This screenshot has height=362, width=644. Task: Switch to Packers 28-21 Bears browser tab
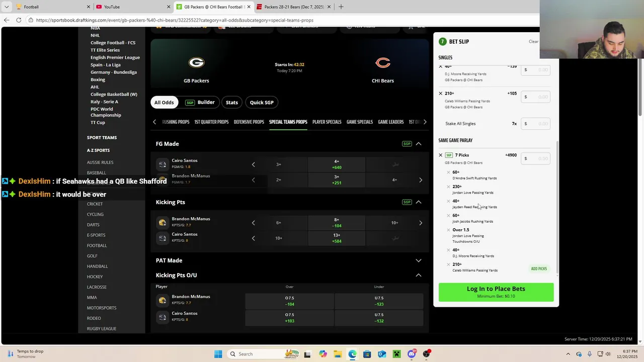point(294,7)
